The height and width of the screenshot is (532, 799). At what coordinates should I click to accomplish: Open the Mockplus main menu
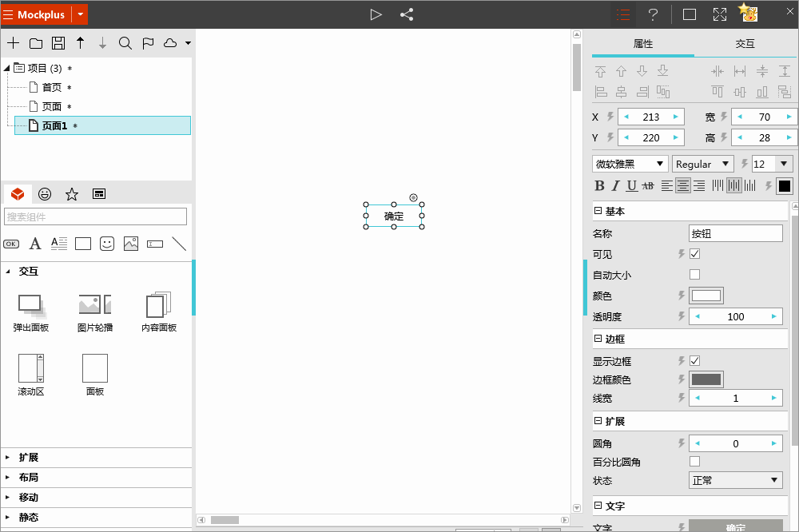[x=36, y=14]
